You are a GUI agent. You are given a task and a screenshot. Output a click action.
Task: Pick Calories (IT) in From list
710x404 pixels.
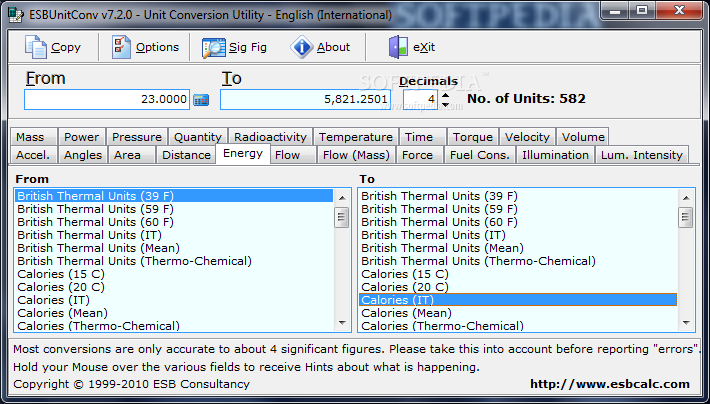(x=174, y=300)
